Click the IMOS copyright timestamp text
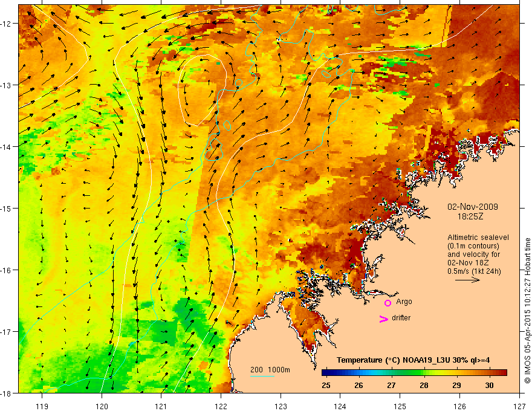 [527, 311]
